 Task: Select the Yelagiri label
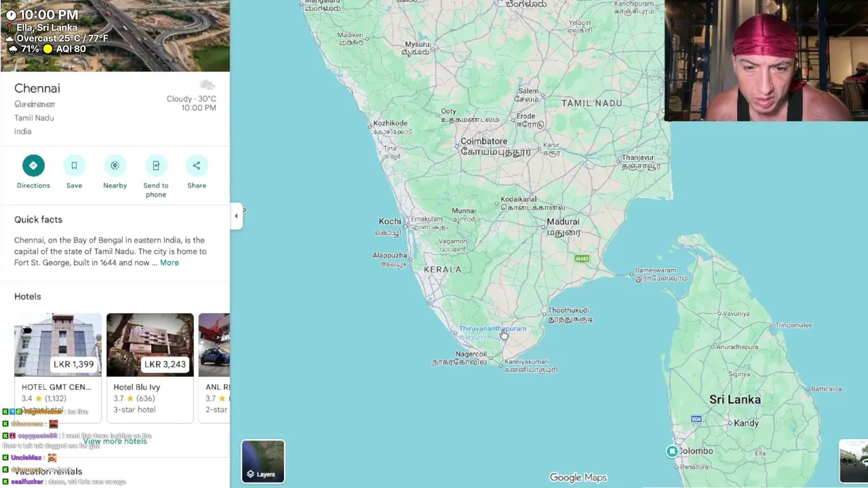[x=580, y=22]
